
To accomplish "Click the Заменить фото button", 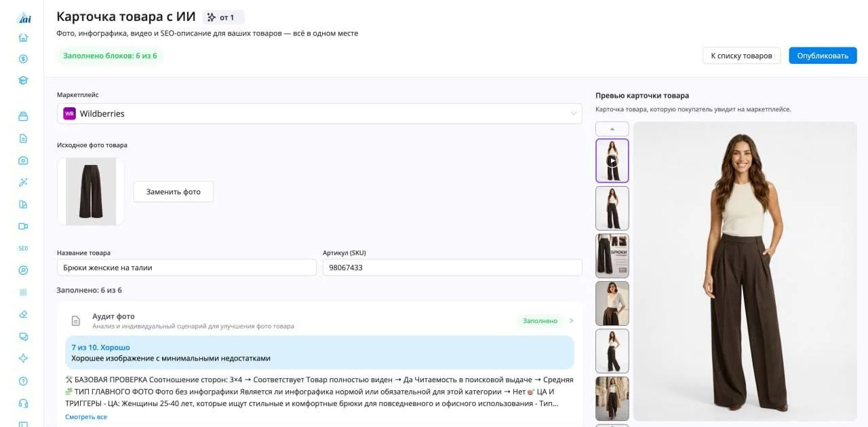I will pos(173,191).
